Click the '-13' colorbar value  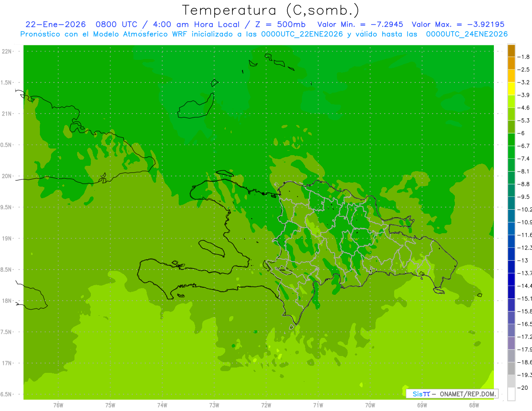(x=523, y=260)
